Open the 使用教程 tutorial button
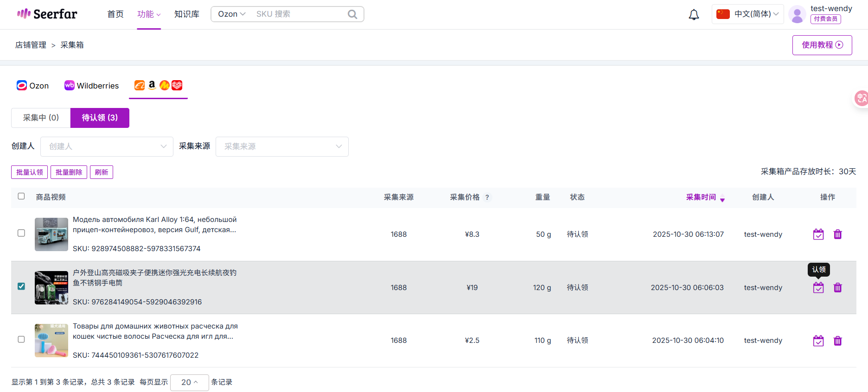The image size is (868, 392). point(822,45)
